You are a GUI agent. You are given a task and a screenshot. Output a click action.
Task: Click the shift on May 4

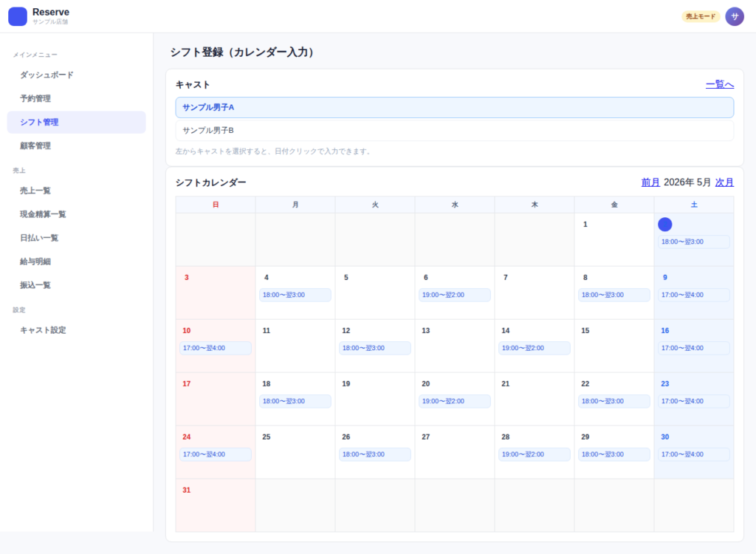pyautogui.click(x=295, y=295)
